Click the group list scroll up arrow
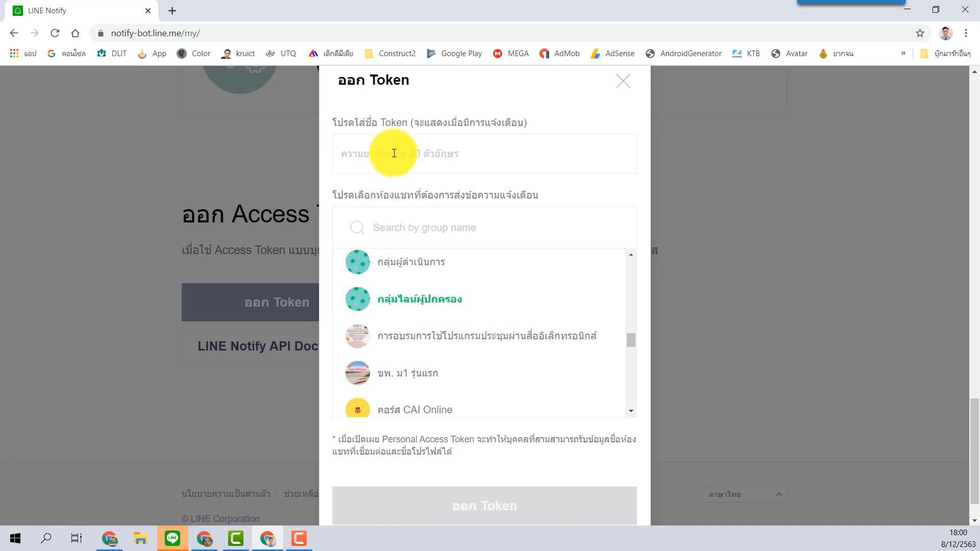Viewport: 980px width, 551px height. coord(631,255)
